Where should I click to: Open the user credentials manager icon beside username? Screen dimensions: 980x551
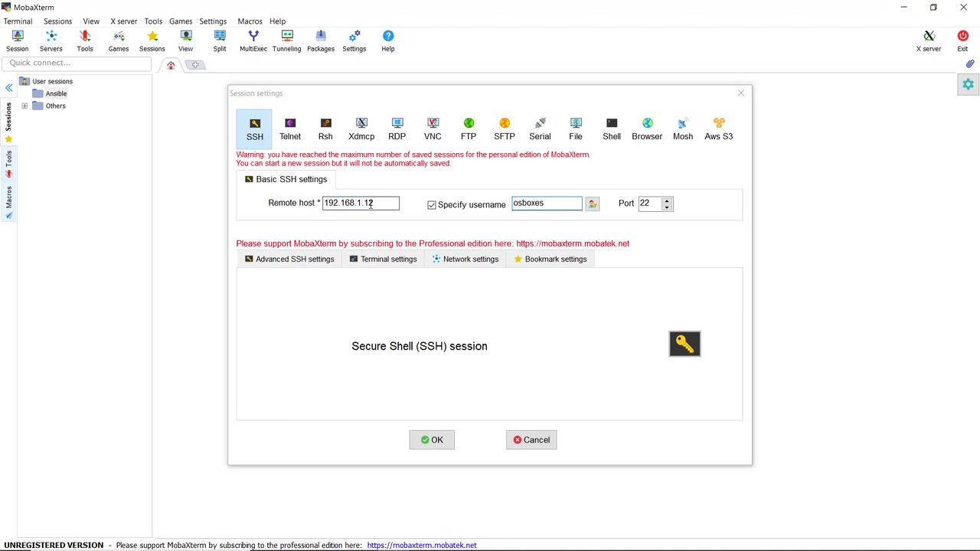(592, 204)
